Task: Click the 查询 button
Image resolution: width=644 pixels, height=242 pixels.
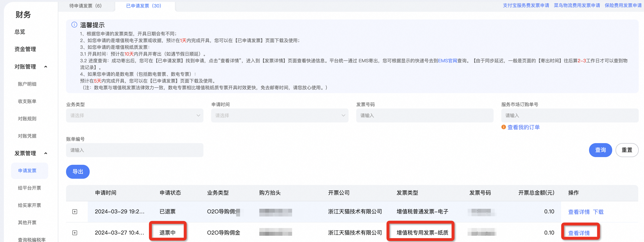Action: coord(600,150)
